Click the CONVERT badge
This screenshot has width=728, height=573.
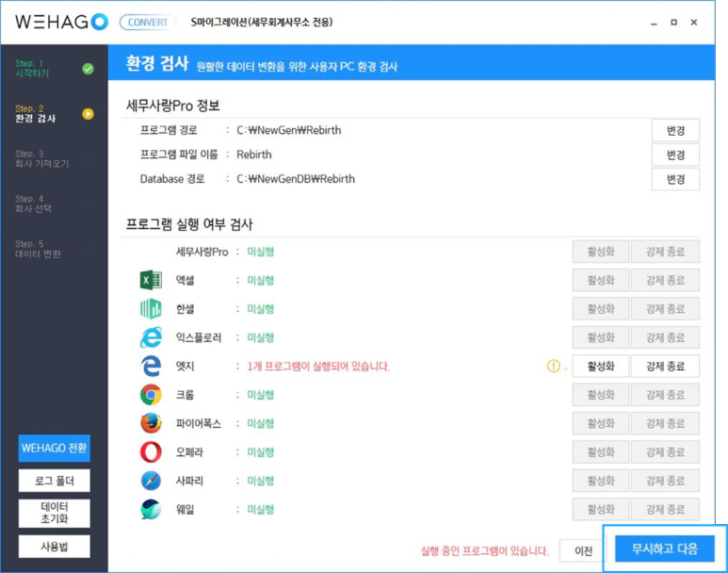pyautogui.click(x=148, y=23)
